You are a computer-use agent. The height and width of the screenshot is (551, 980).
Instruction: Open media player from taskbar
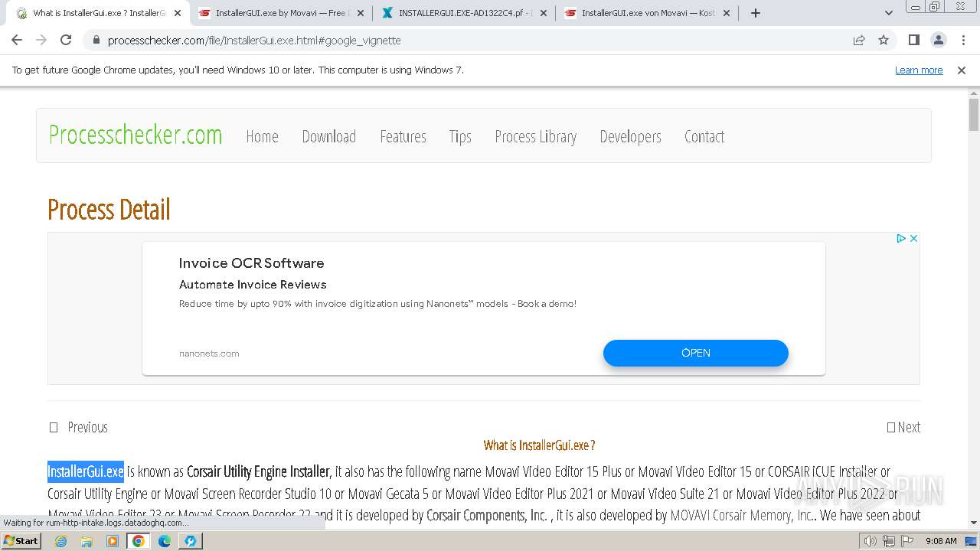pos(113,541)
